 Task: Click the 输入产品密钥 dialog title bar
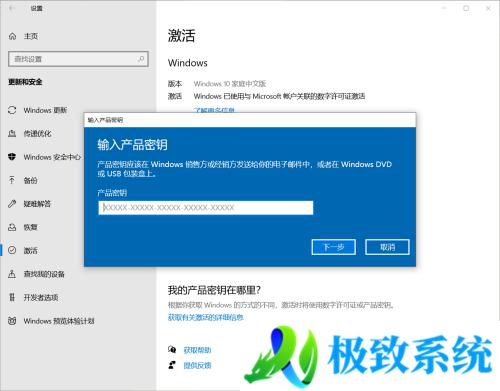click(250, 120)
